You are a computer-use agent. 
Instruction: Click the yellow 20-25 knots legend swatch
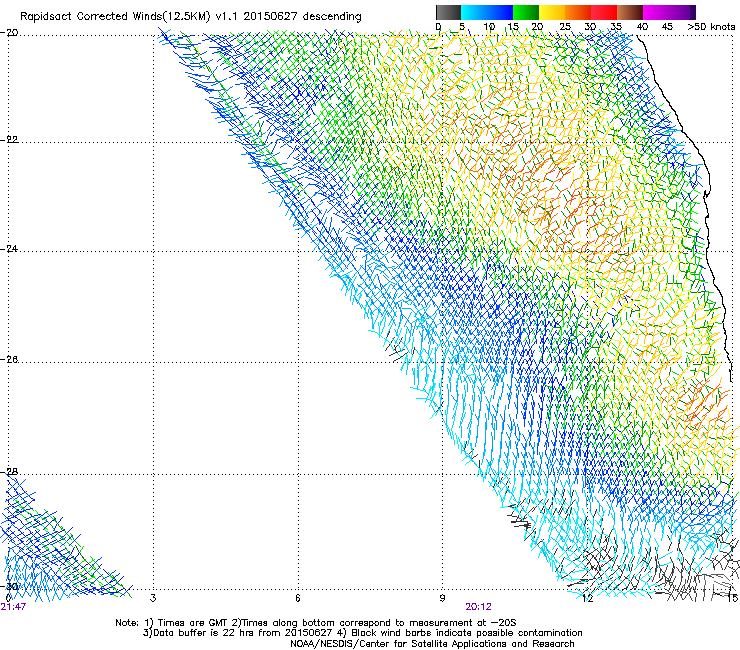(x=552, y=12)
